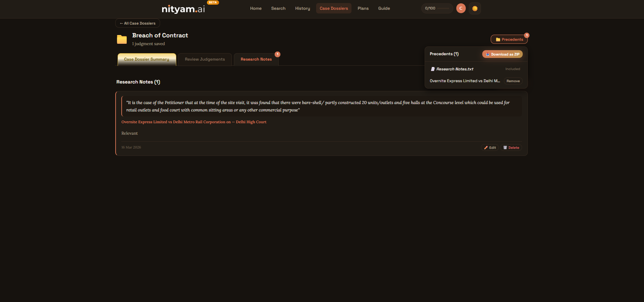Image resolution: width=644 pixels, height=302 pixels.
Task: Switch to Case Dossier Summary tab
Action: pos(147,59)
